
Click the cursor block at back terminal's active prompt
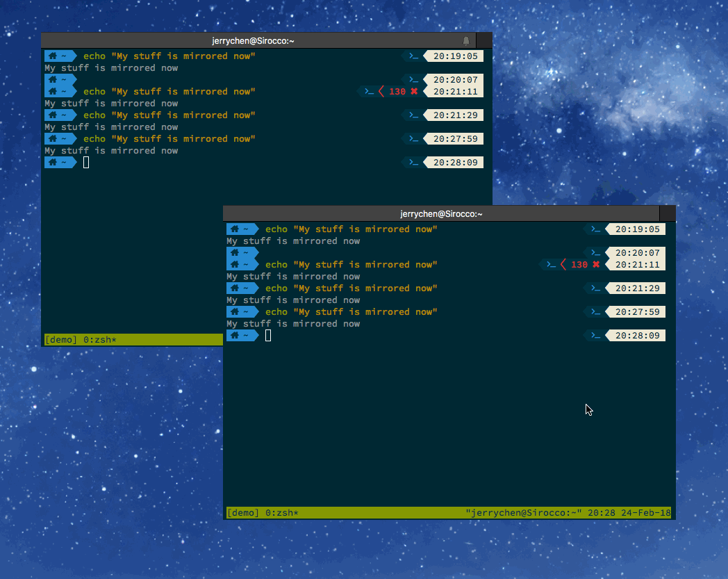(86, 163)
